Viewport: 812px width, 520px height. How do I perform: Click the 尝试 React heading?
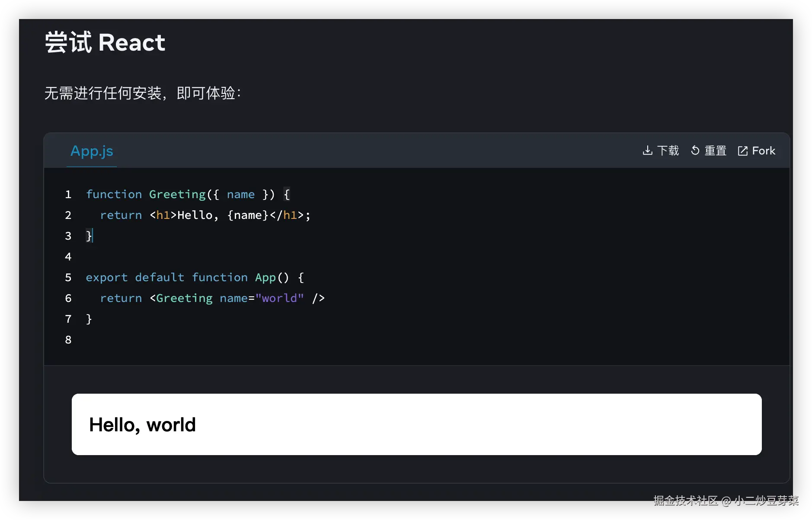[105, 42]
